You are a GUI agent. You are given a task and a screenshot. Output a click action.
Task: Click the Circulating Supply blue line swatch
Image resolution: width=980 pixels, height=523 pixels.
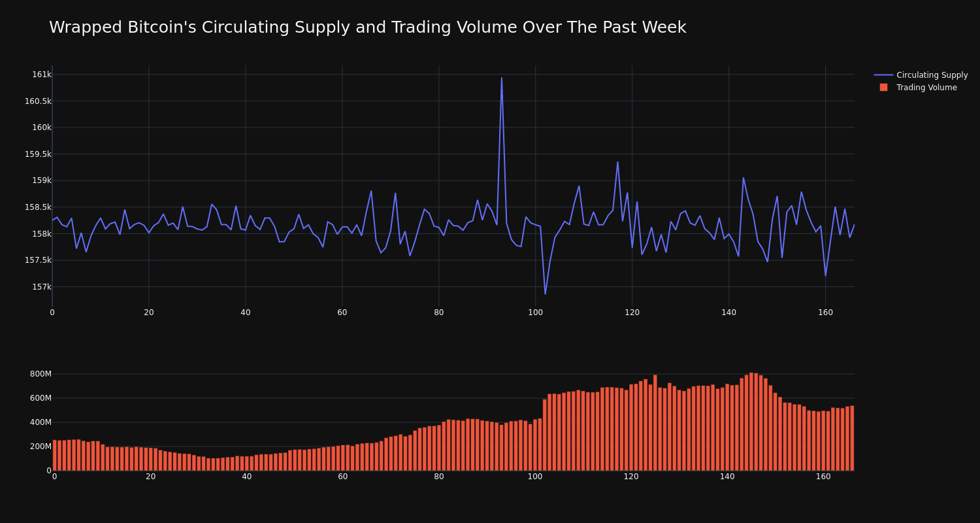(x=883, y=75)
